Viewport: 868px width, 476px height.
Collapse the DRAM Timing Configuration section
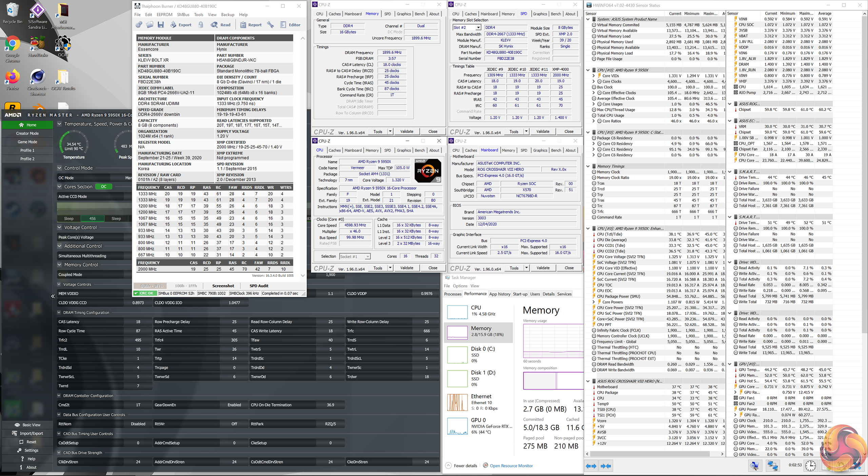coord(59,312)
